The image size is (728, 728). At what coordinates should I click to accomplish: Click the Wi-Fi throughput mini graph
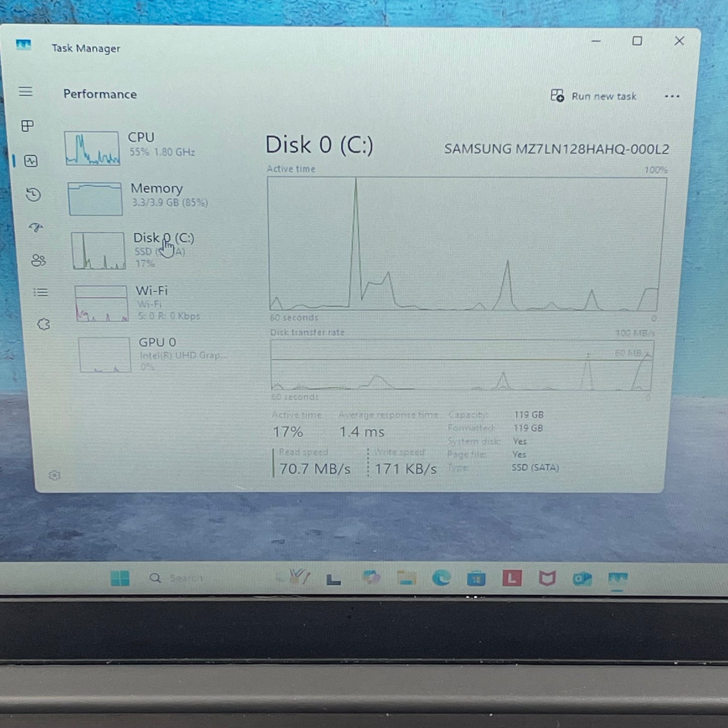(x=101, y=303)
